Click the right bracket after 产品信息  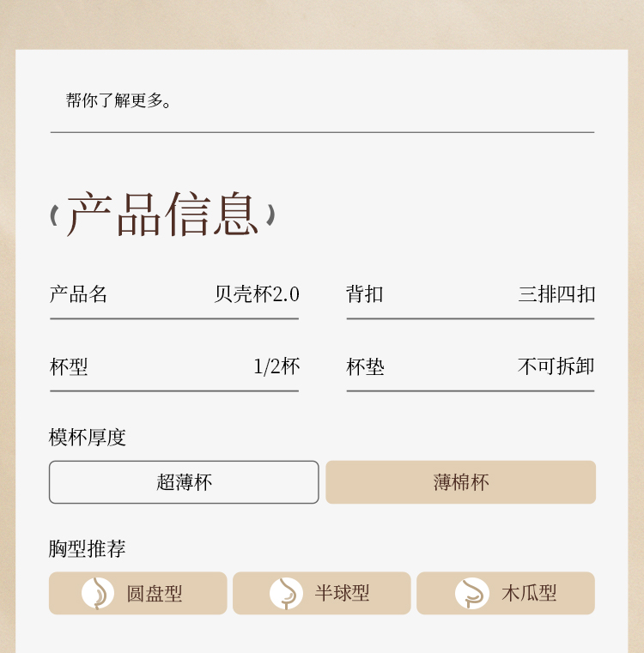pos(270,215)
